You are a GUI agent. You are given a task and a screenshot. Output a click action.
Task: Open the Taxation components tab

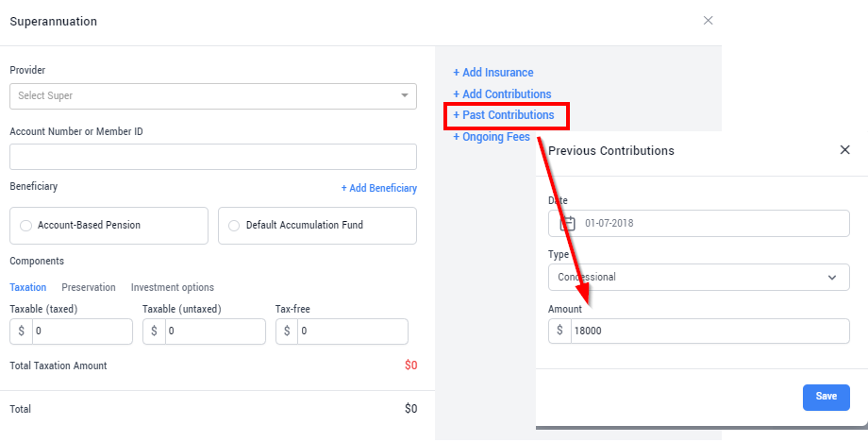pos(28,287)
